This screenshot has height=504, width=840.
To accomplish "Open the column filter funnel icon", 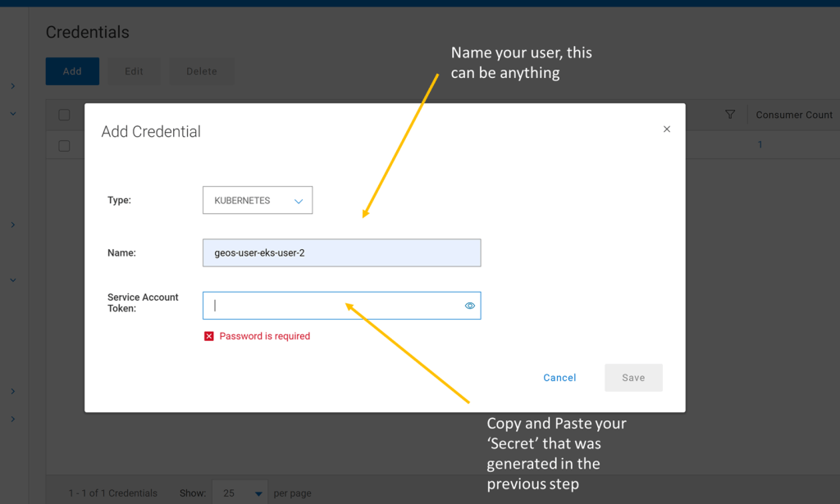I will click(x=730, y=115).
